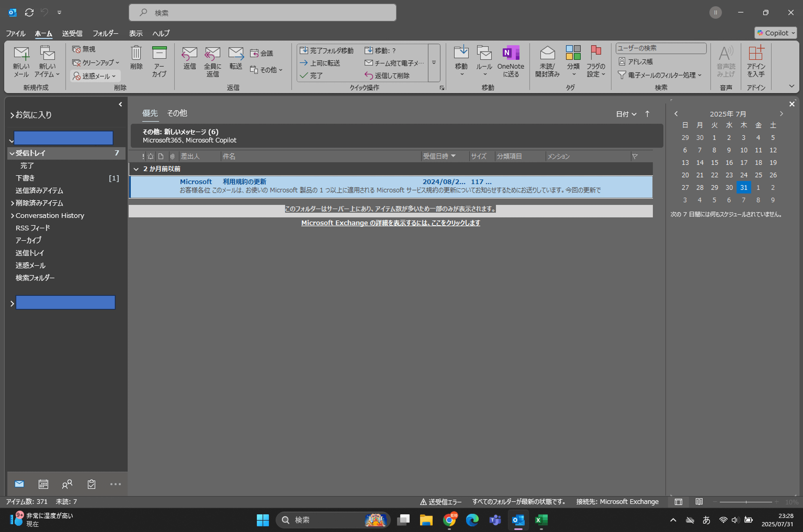Image resolution: width=803 pixels, height=532 pixels.
Task: Open the その他 reply options dropdown
Action: [267, 70]
